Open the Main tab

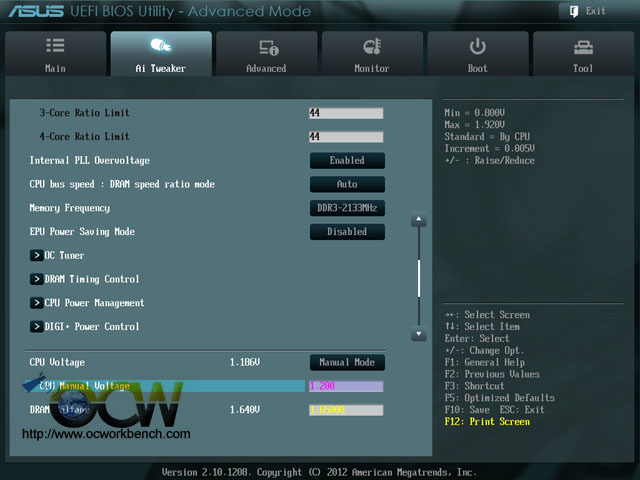tap(56, 54)
